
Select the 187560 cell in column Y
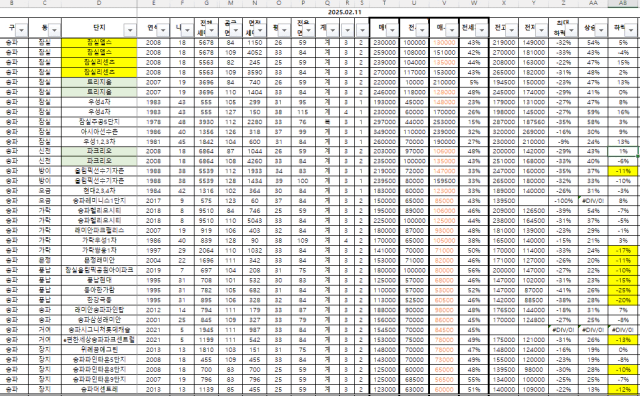point(533,122)
